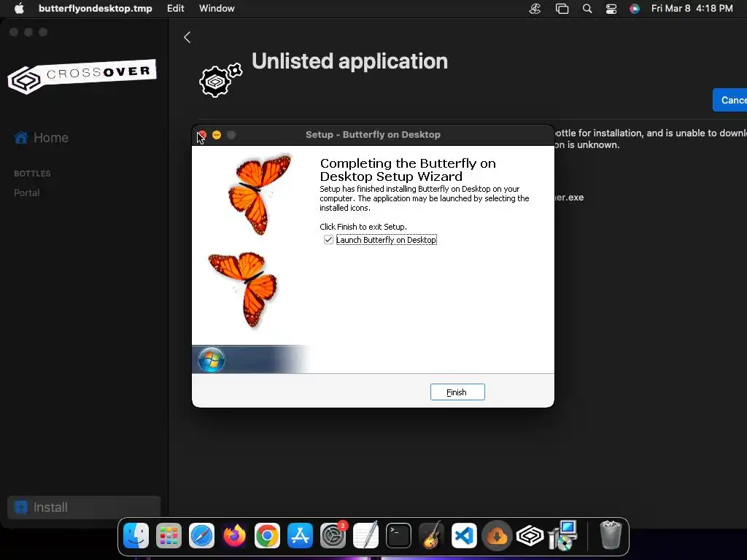Open GarageBand from the Dock
This screenshot has width=747, height=560.
pyautogui.click(x=432, y=535)
